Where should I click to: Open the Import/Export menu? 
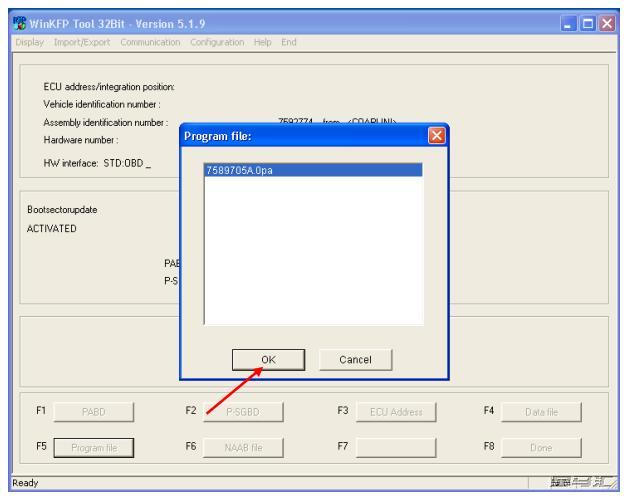point(82,42)
